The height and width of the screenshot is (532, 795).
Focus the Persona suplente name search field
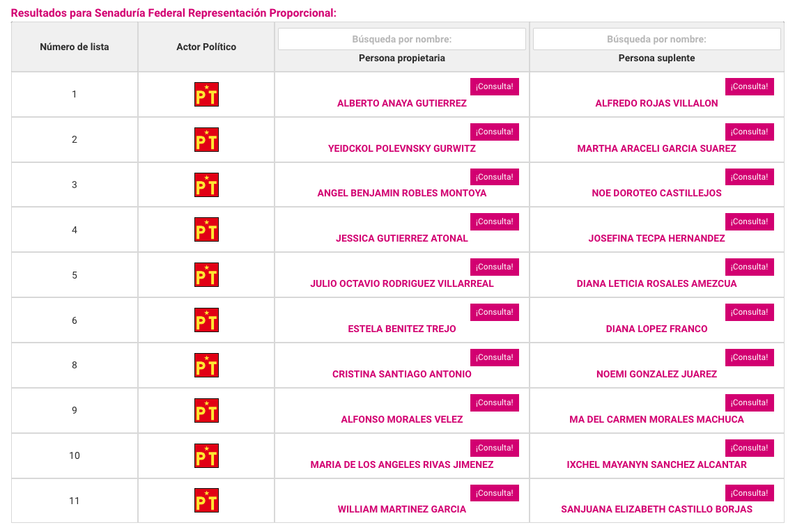(656, 39)
